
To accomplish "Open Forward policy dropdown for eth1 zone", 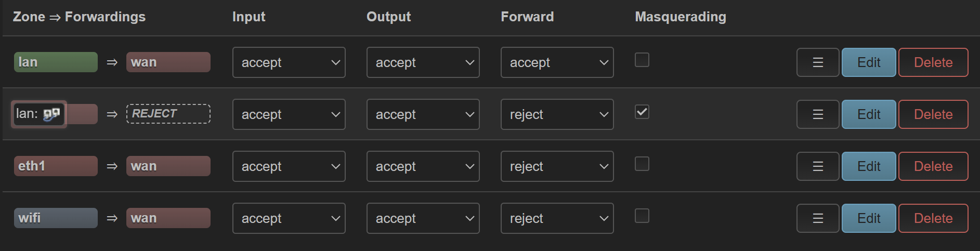I will 557,166.
